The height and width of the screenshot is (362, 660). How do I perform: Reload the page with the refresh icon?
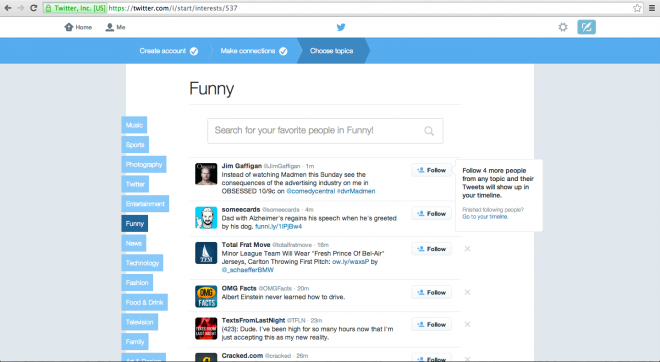[33, 8]
